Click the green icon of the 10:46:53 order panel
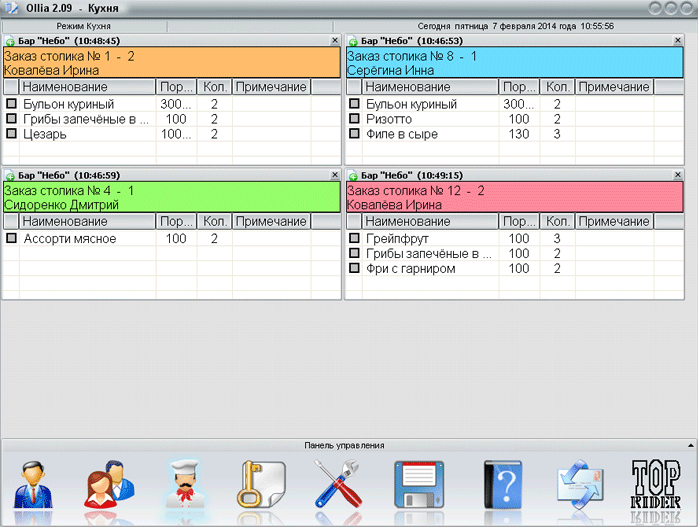Image resolution: width=698 pixels, height=527 pixels. 353,41
